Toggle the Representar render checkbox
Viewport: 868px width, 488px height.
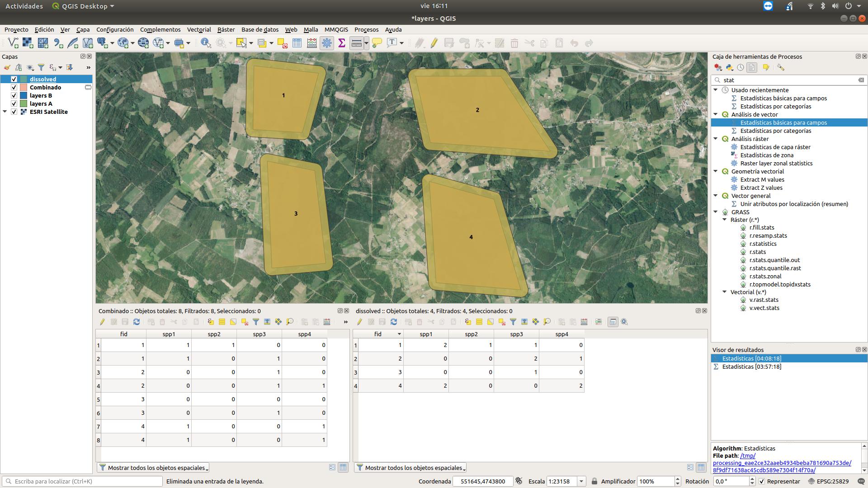pyautogui.click(x=762, y=481)
